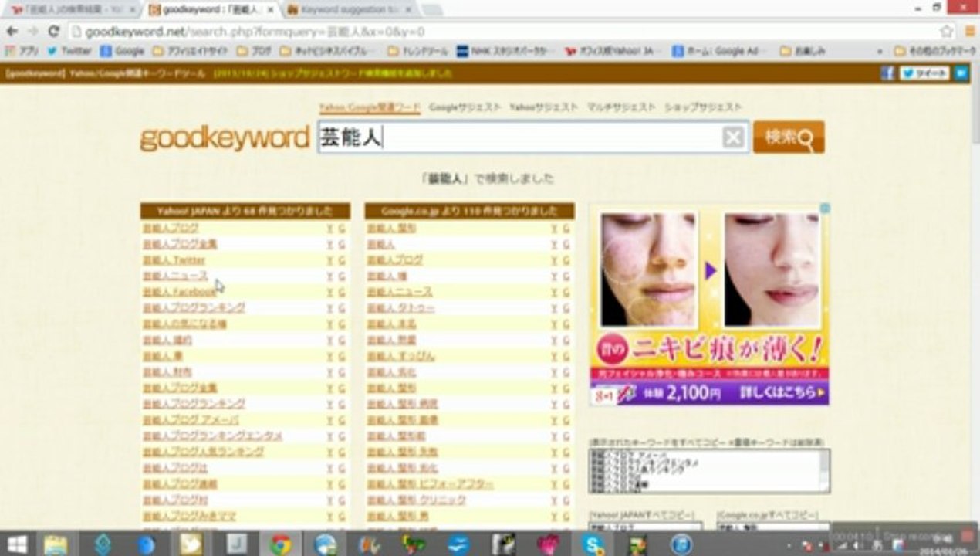
Task: Click the AdChoices icon on the advertisement
Action: (x=824, y=208)
